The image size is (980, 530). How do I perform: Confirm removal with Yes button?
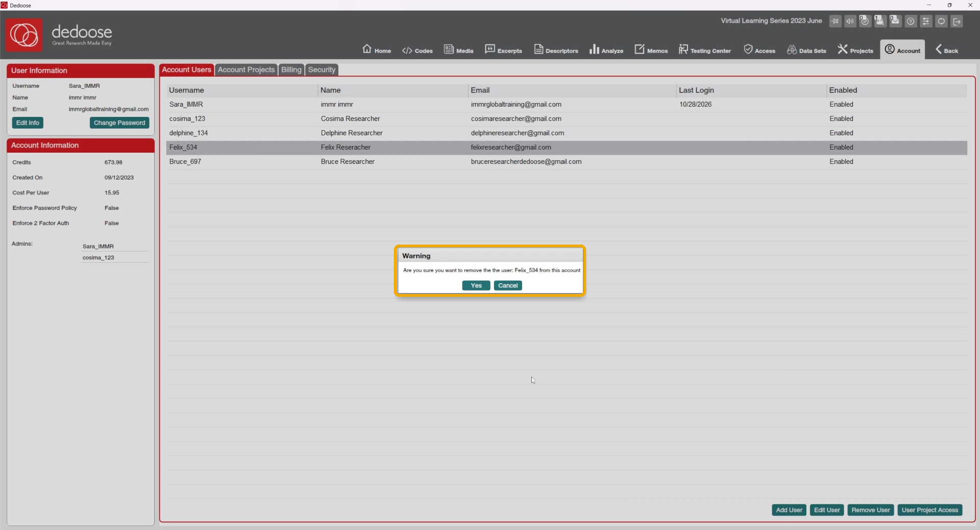tap(476, 285)
